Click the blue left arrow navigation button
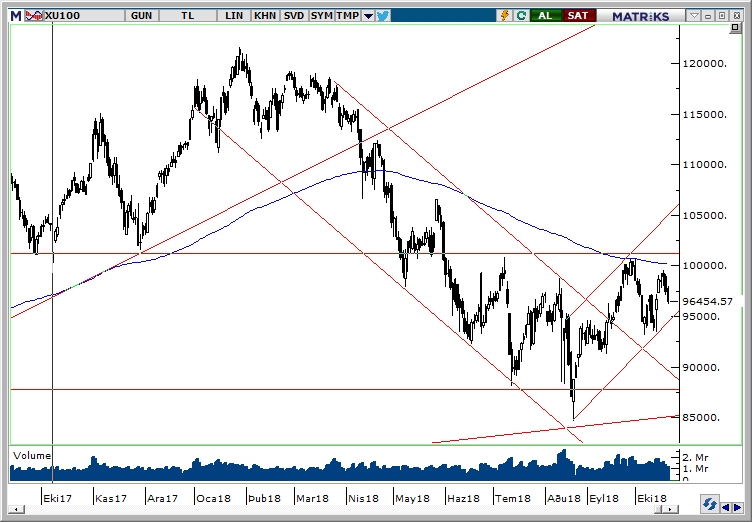The width and height of the screenshot is (752, 522). tap(726, 507)
